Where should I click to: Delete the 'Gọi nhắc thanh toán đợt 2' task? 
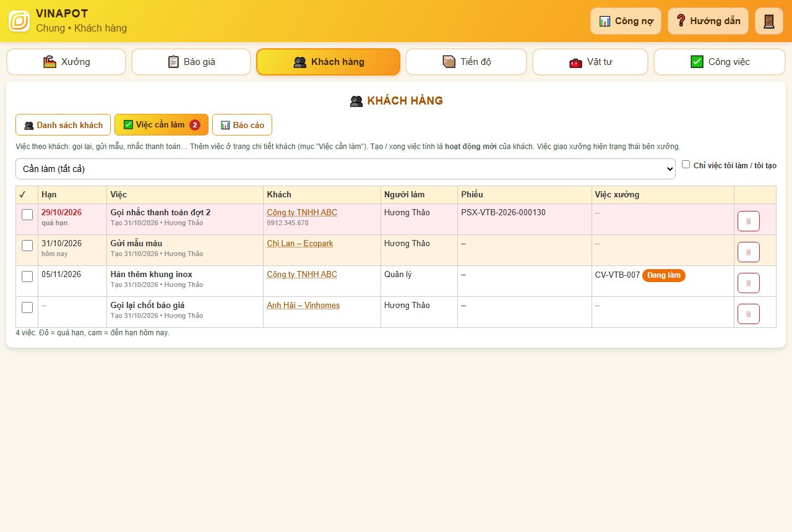point(748,221)
